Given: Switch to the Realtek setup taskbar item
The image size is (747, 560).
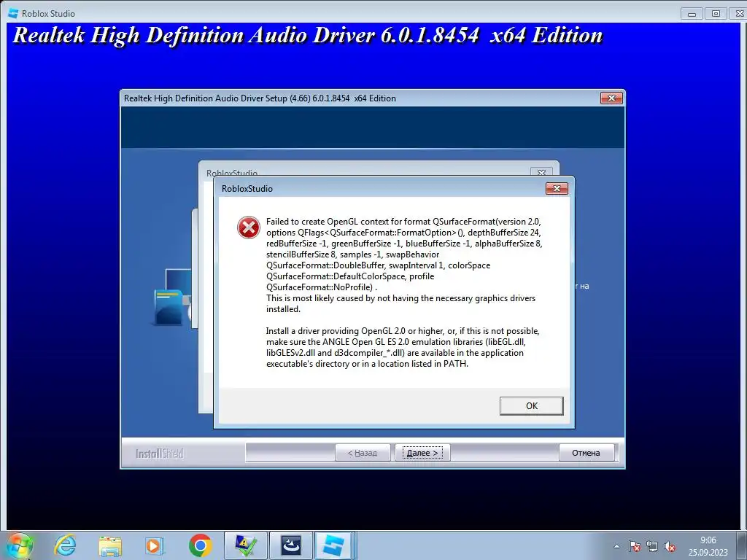Looking at the screenshot, I should (290, 545).
